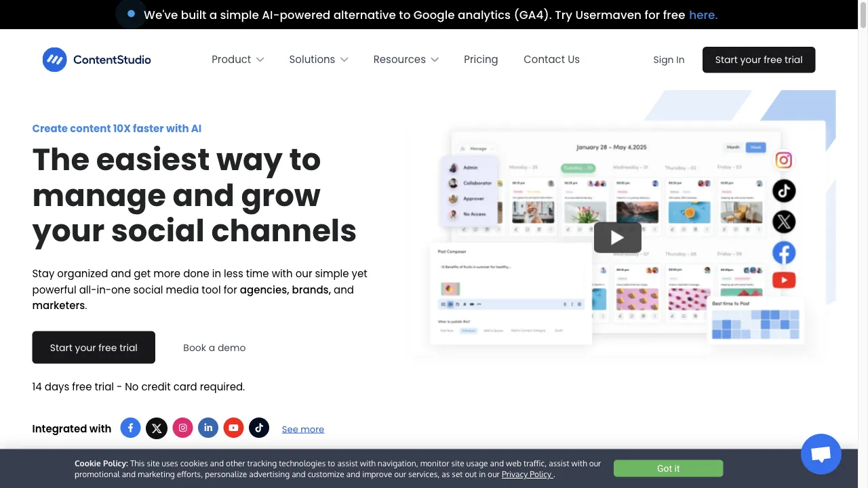
Task: Open the TikTok integration icon
Action: coord(259,428)
